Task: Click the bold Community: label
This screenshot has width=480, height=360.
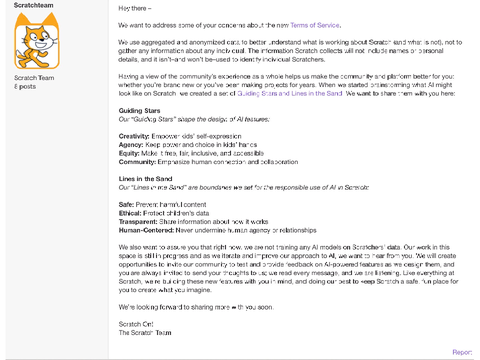Action: [x=137, y=162]
